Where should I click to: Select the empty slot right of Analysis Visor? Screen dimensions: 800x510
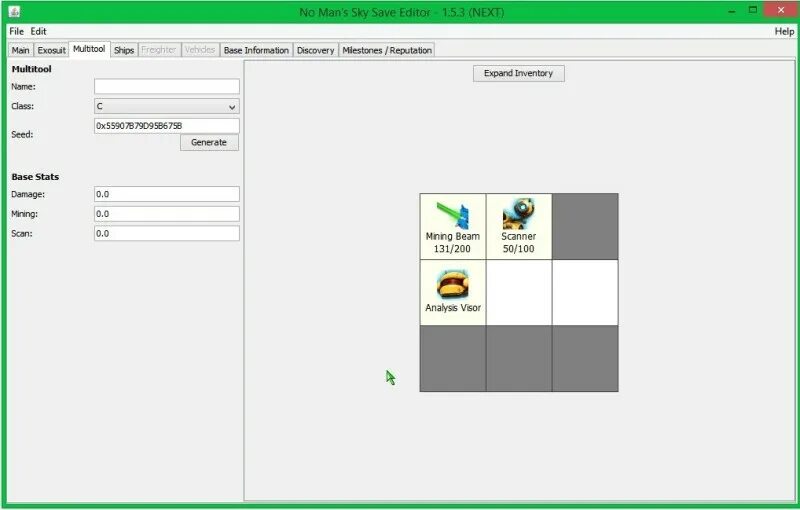519,293
